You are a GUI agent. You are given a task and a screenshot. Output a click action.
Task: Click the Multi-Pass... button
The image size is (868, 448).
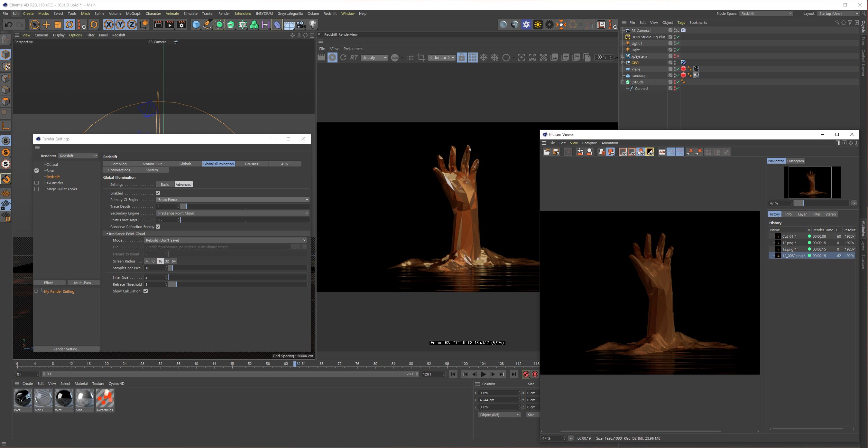(84, 283)
